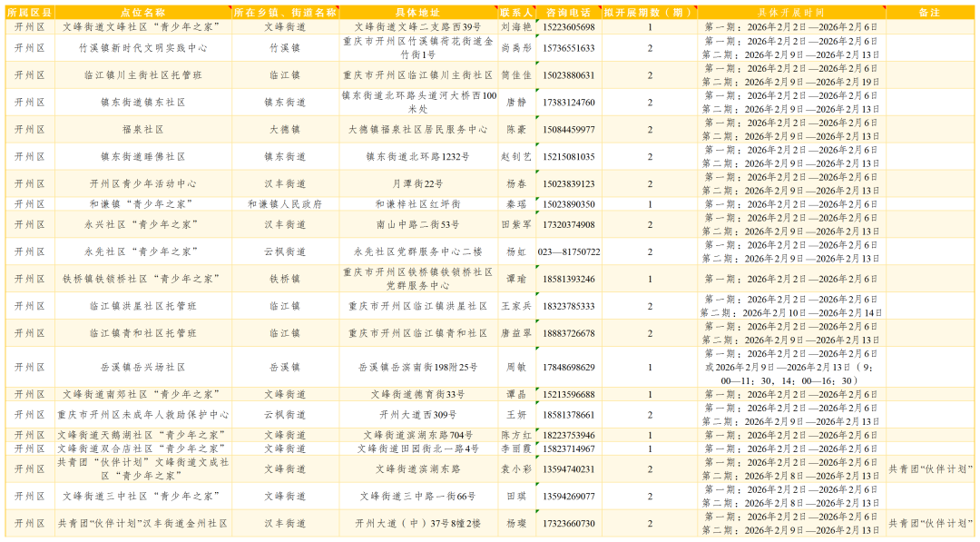Click the contact name 陈方红

(516, 435)
